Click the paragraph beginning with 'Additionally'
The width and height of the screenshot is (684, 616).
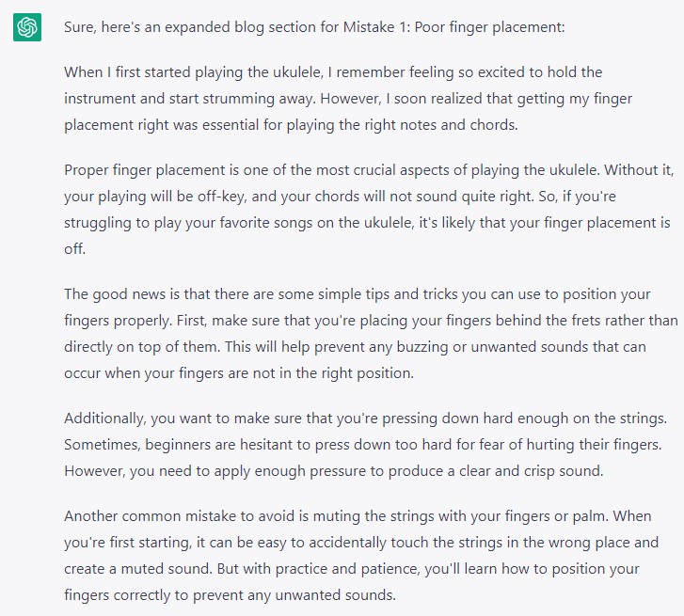(x=366, y=445)
